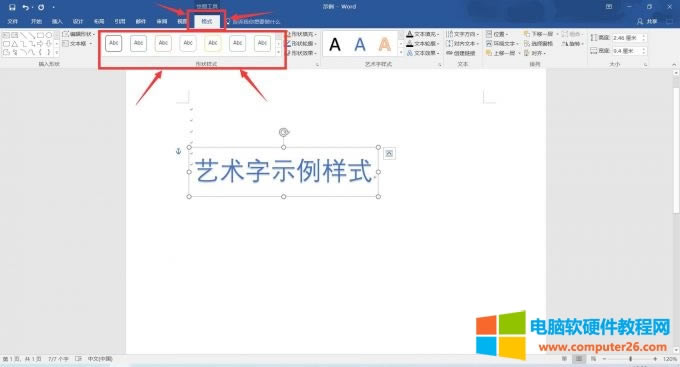Click the rotation handle above the WordArt

(284, 132)
